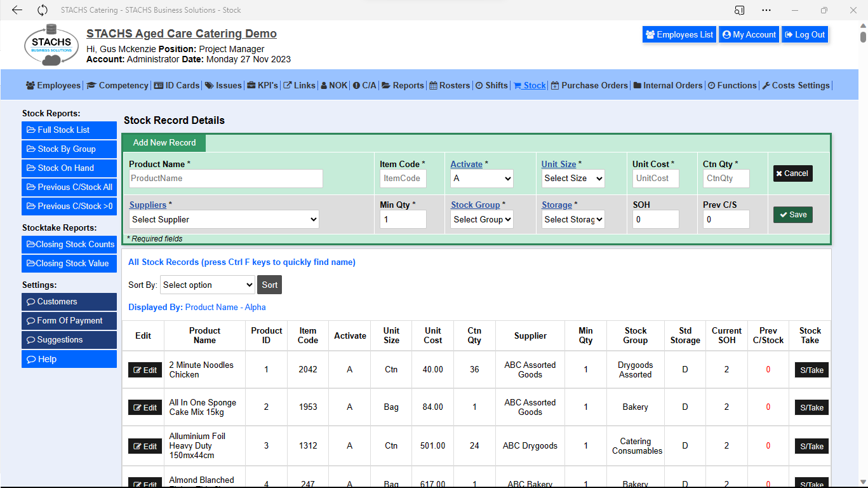Open Reports menu item
This screenshot has height=488, width=868.
tap(403, 85)
